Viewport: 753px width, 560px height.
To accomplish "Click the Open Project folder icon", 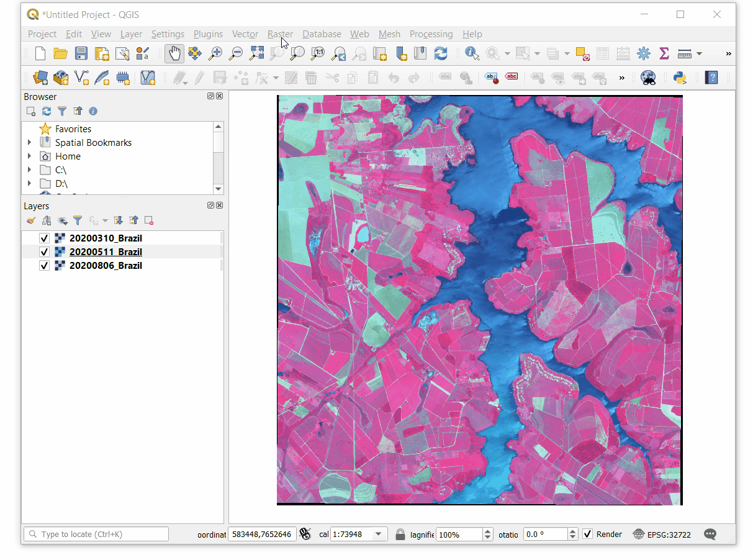I will [x=60, y=53].
